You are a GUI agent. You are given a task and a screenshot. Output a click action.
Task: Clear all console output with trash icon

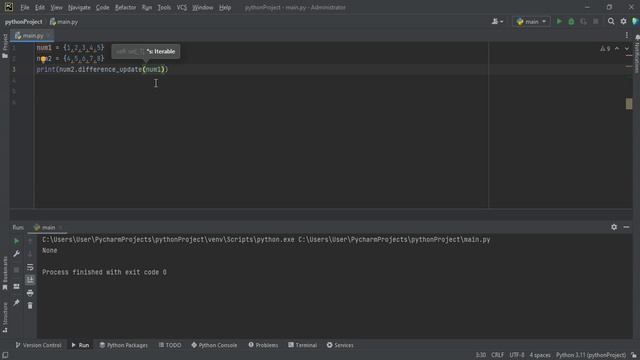tap(30, 305)
